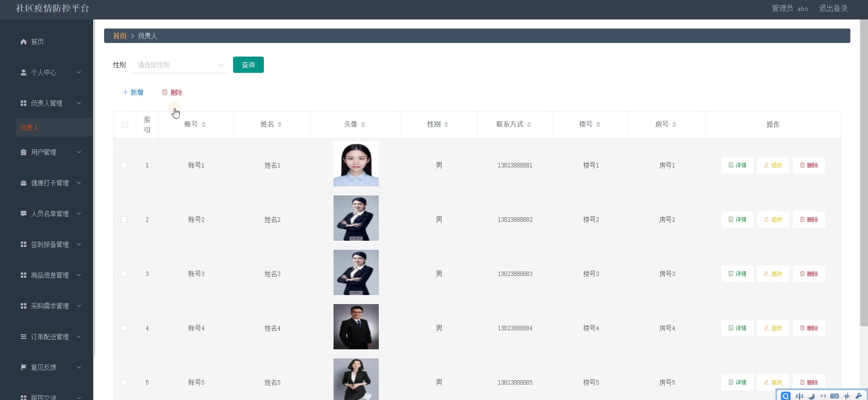Open 详情 for row 账号1

tap(737, 165)
